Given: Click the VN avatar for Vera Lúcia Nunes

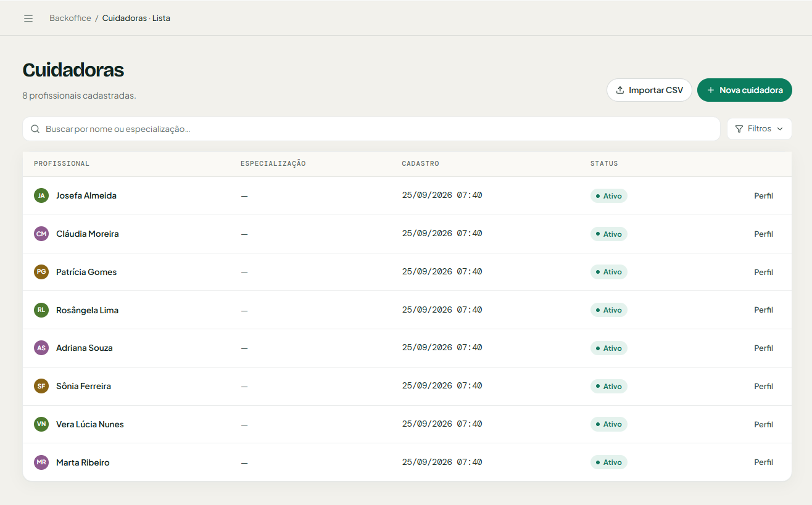Looking at the screenshot, I should click(x=41, y=424).
